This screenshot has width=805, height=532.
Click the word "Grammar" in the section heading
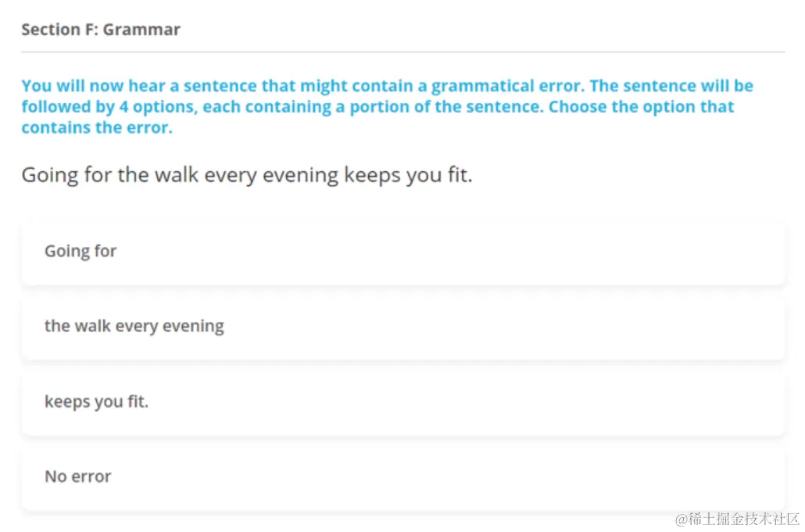pos(141,30)
